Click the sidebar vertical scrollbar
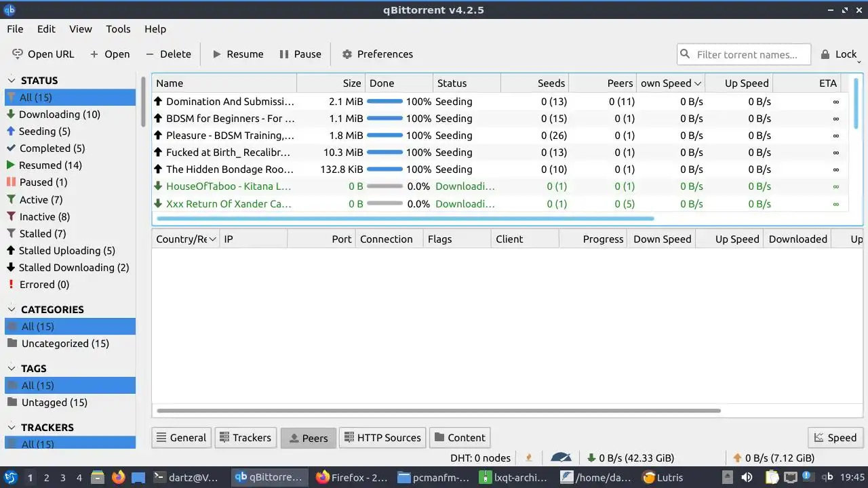 click(143, 102)
